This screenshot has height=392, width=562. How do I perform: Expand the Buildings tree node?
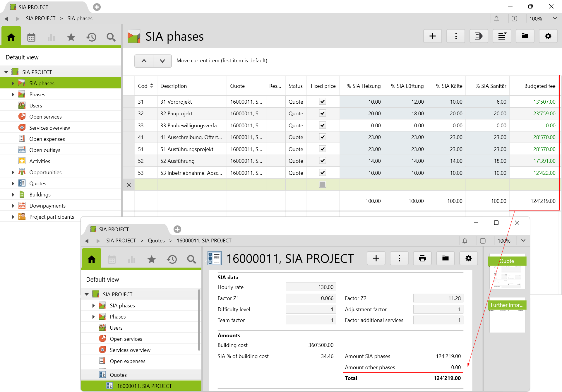(13, 195)
